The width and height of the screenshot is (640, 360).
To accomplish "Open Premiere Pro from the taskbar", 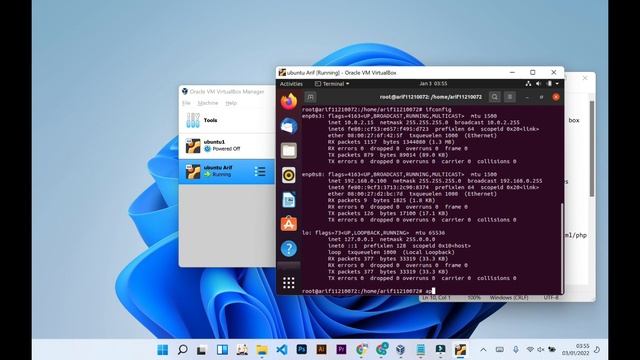I will point(341,350).
